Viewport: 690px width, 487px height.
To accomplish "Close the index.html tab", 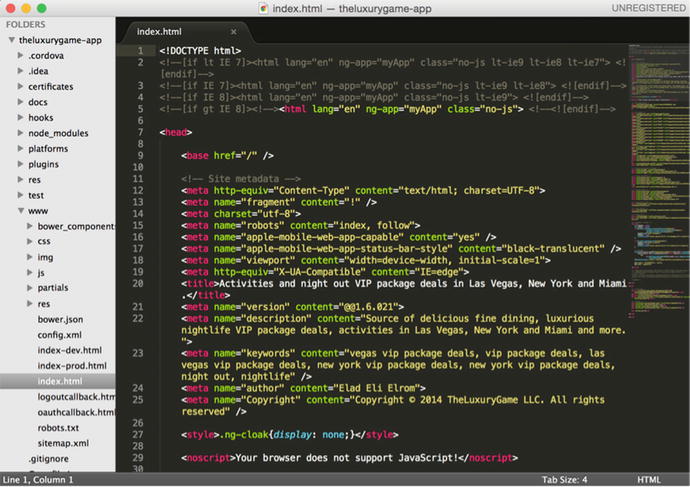I will 234,32.
